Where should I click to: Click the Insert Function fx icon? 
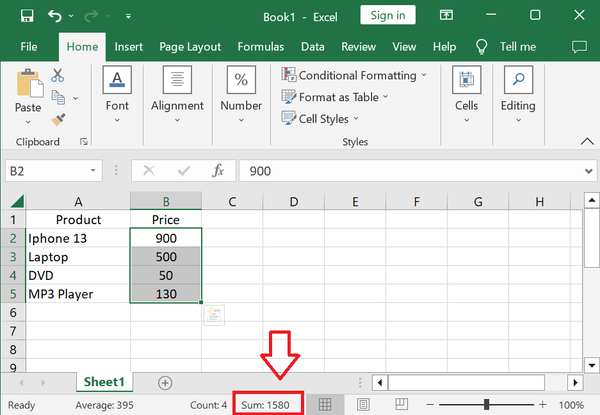pyautogui.click(x=218, y=171)
